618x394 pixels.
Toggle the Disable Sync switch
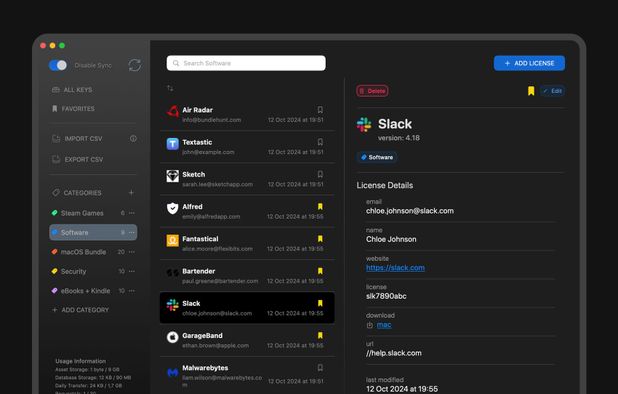pos(58,65)
